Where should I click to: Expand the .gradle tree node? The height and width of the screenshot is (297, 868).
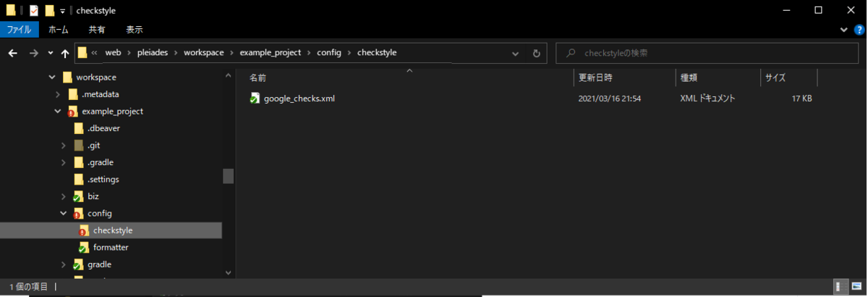64,162
